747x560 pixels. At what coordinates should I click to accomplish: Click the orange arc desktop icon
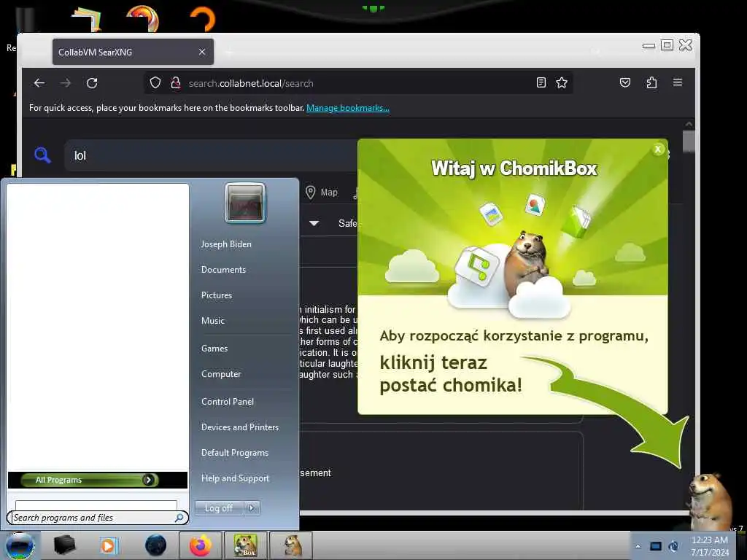204,18
